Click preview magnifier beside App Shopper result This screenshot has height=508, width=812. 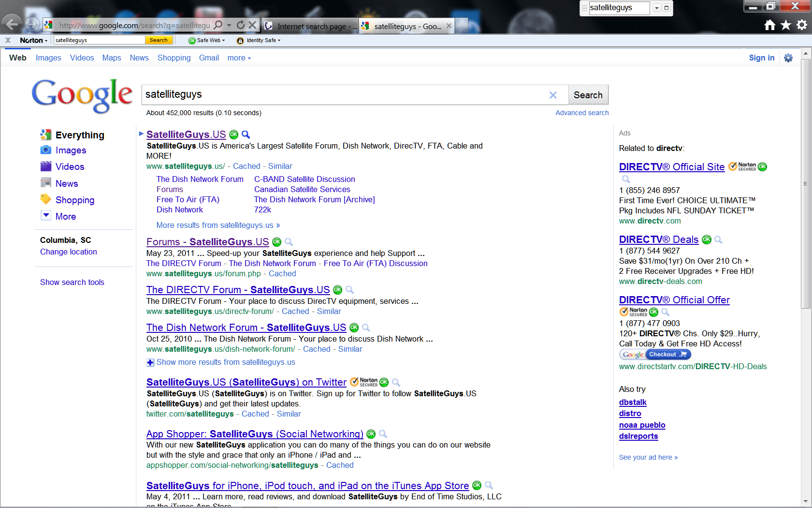pos(383,434)
